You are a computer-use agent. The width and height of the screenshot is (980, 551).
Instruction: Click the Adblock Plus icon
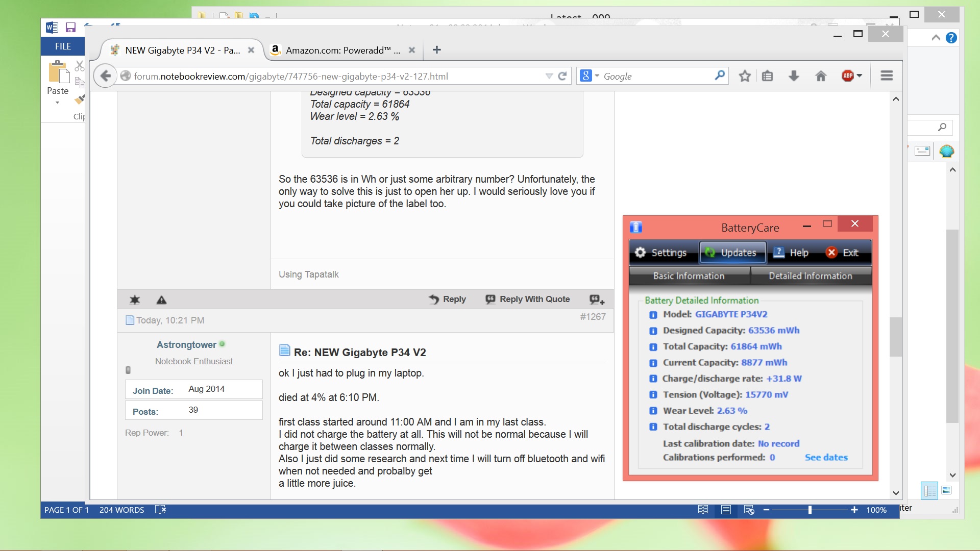coord(847,76)
